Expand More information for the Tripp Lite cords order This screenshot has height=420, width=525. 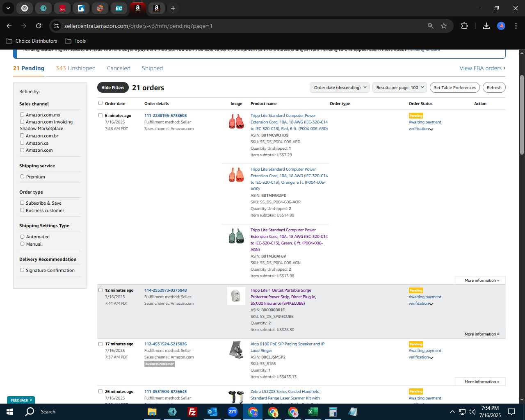pos(482,281)
